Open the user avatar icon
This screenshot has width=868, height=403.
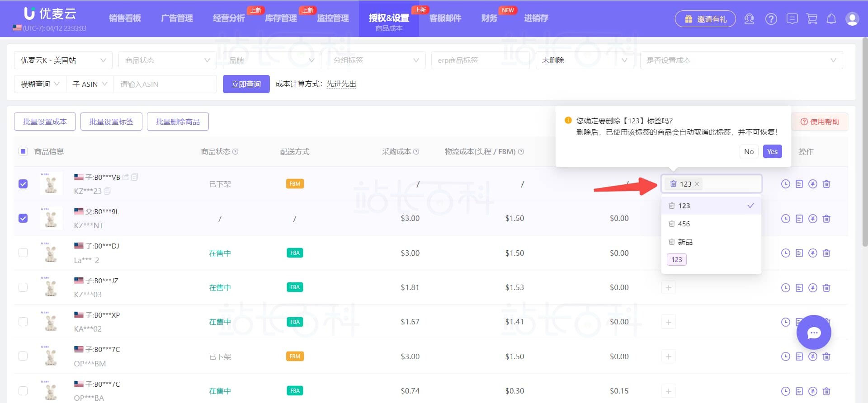[x=852, y=19]
